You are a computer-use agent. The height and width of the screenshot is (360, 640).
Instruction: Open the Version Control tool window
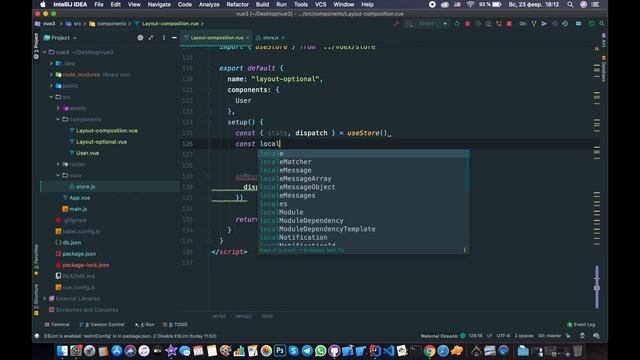[102, 324]
